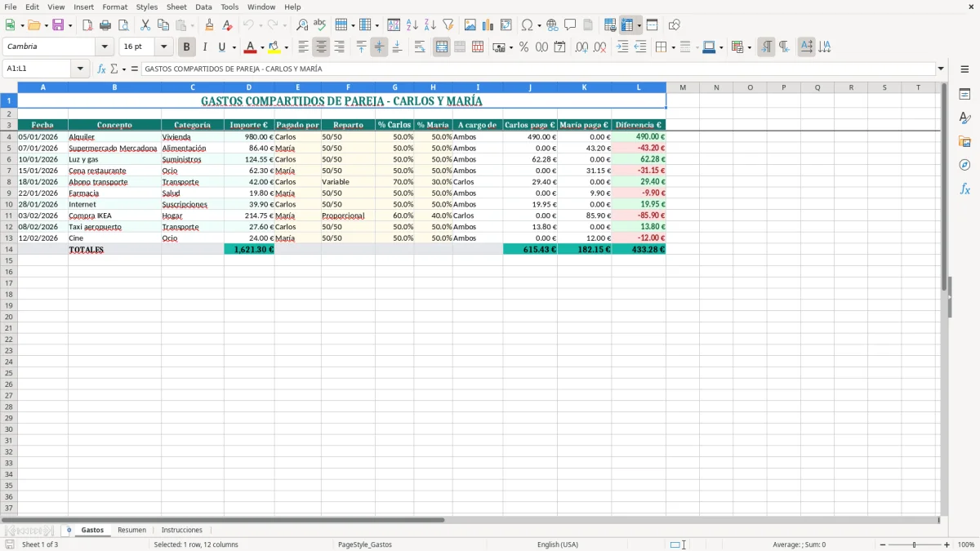The height and width of the screenshot is (551, 980).
Task: Select column M header
Action: click(x=683, y=87)
